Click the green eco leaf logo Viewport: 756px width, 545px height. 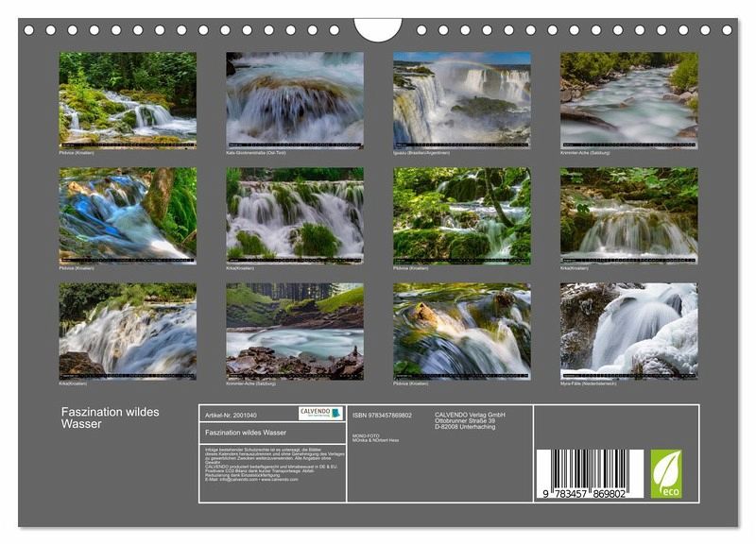(665, 473)
